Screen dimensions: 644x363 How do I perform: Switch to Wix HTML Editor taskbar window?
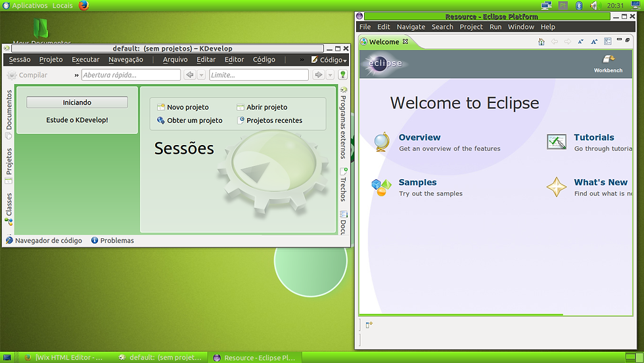tap(64, 358)
